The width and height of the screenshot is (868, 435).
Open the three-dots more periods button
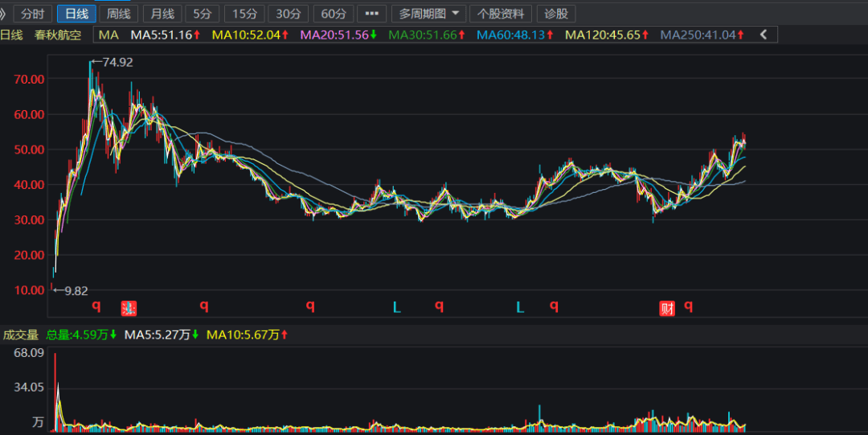(x=371, y=14)
